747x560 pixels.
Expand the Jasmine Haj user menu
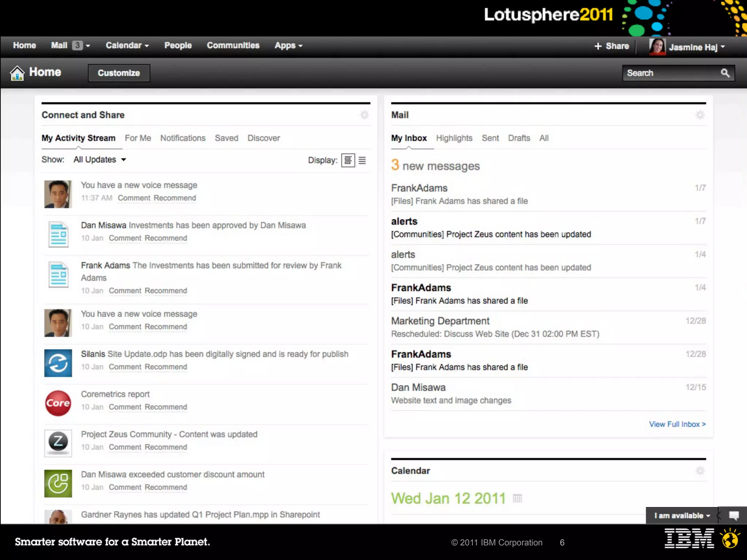pyautogui.click(x=696, y=47)
